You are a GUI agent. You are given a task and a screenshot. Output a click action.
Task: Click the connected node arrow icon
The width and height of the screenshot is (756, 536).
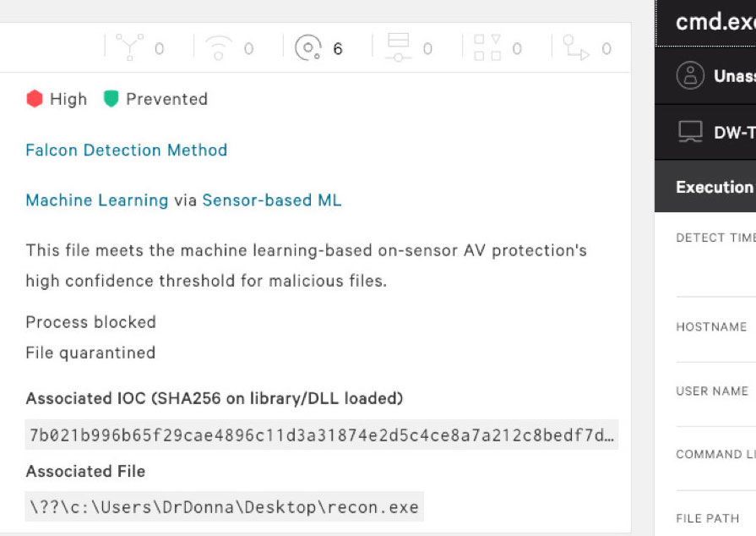coord(576,47)
